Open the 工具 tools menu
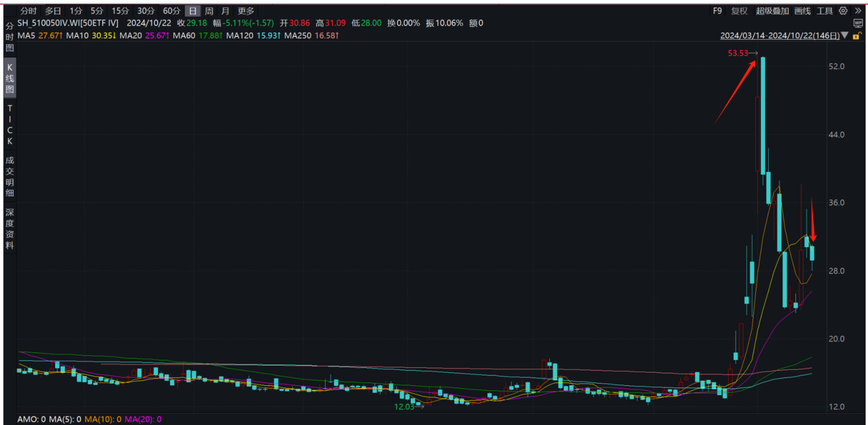Screen dimensions: 868x425 click(825, 11)
